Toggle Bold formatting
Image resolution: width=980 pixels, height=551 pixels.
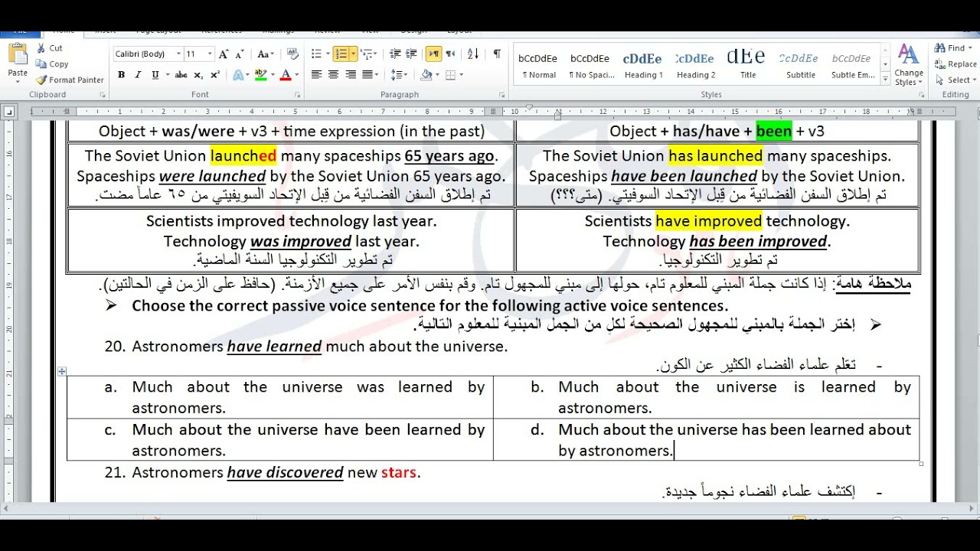point(121,75)
